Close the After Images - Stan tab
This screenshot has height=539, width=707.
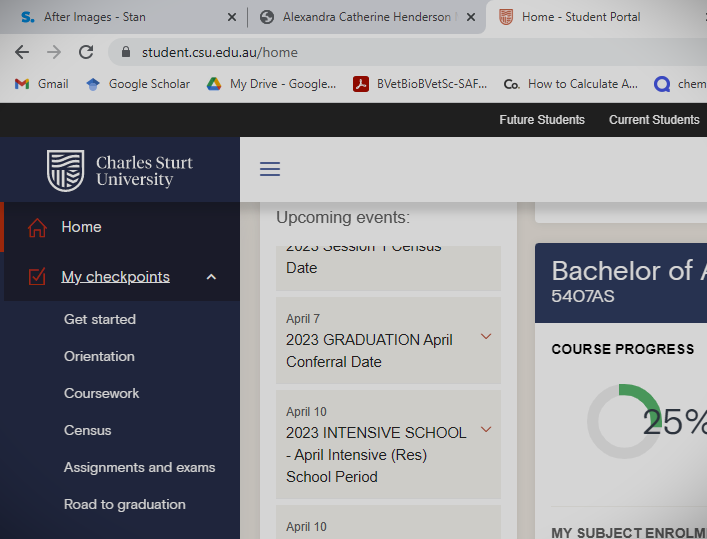pos(232,17)
